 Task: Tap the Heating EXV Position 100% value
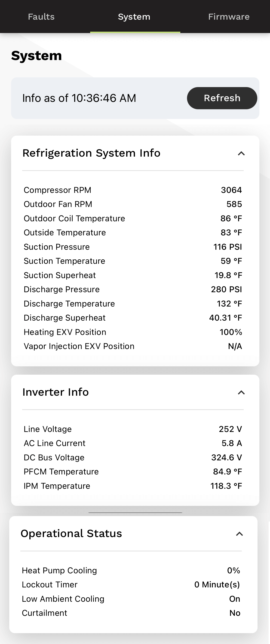click(231, 332)
